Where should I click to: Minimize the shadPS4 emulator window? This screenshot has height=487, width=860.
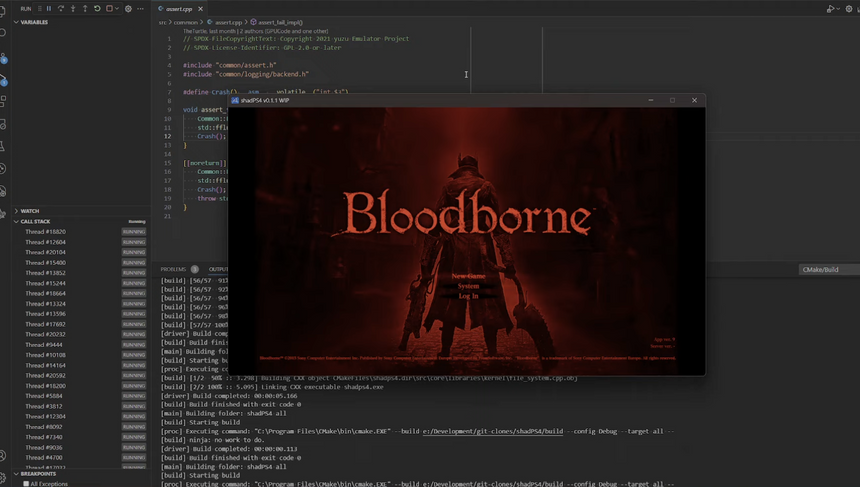(x=650, y=100)
